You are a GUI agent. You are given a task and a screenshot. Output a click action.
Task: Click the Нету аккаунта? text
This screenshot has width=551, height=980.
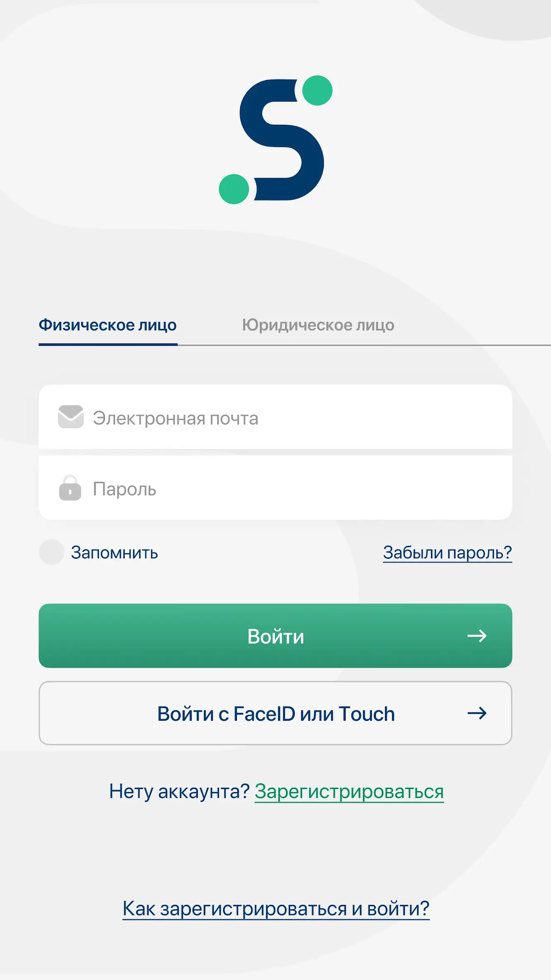[179, 792]
